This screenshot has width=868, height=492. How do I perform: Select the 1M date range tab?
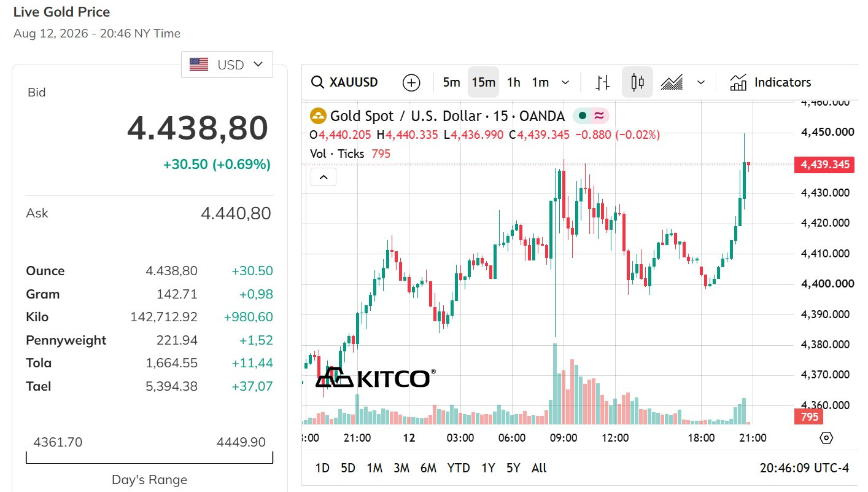coord(374,468)
